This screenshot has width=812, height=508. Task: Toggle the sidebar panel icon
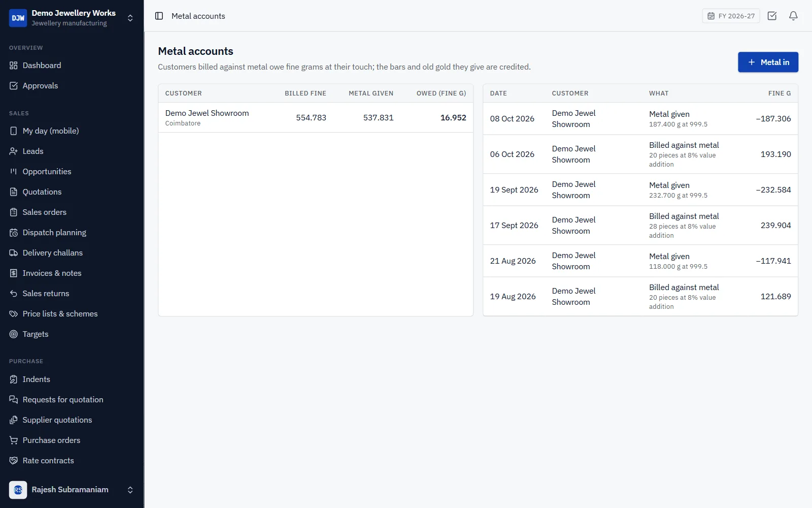159,16
